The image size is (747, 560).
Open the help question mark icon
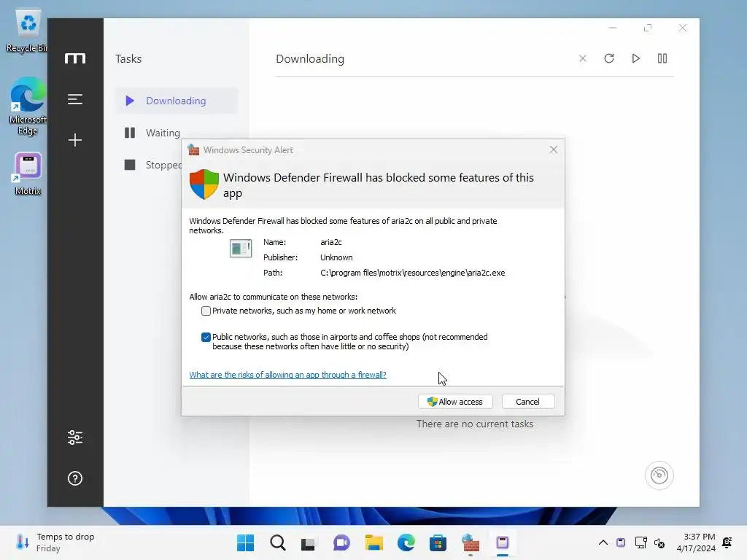[75, 478]
